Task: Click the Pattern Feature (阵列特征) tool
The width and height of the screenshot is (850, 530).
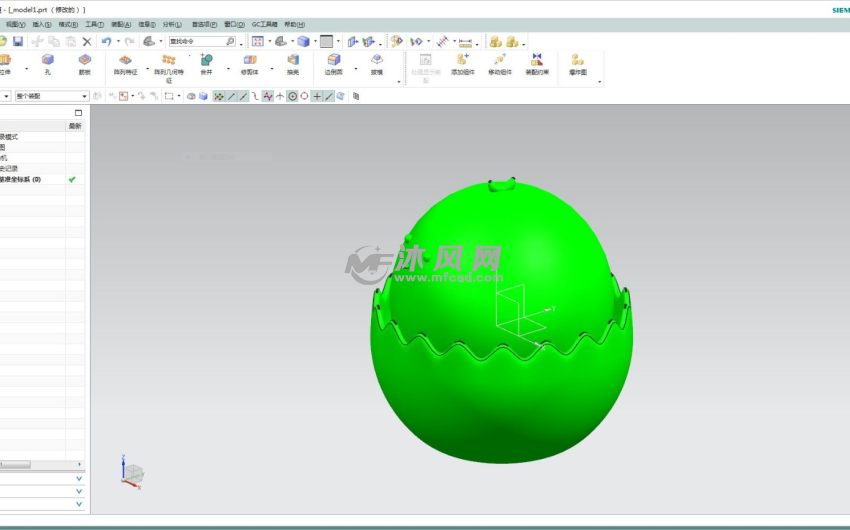Action: point(125,64)
